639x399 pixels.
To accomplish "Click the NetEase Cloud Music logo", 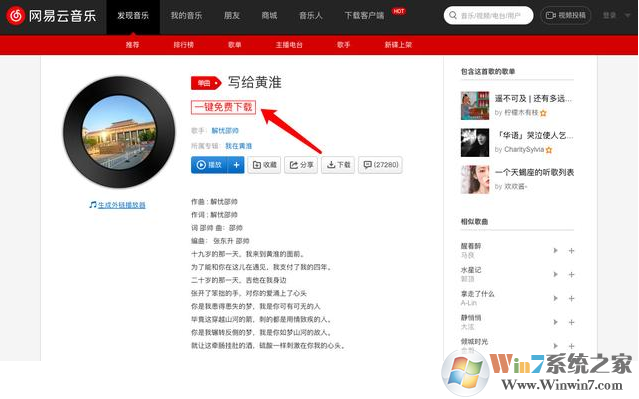I will (x=51, y=16).
